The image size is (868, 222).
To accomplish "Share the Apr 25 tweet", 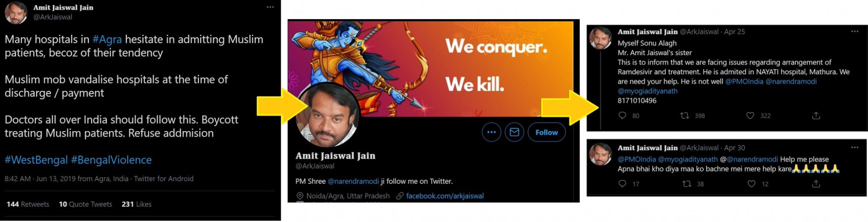I will pyautogui.click(x=816, y=116).
